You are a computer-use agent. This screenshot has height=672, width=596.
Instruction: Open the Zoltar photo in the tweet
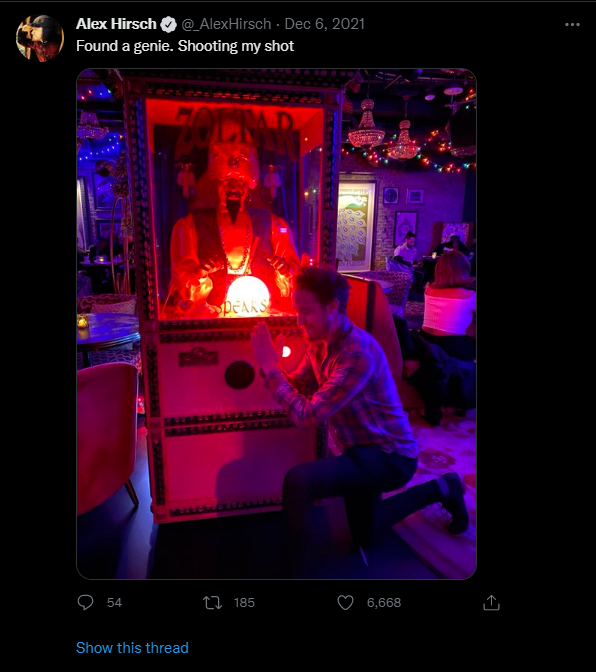tap(276, 324)
